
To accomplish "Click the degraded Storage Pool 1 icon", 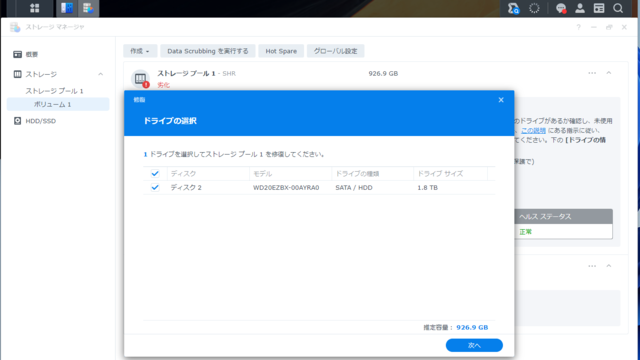I will coord(140,78).
